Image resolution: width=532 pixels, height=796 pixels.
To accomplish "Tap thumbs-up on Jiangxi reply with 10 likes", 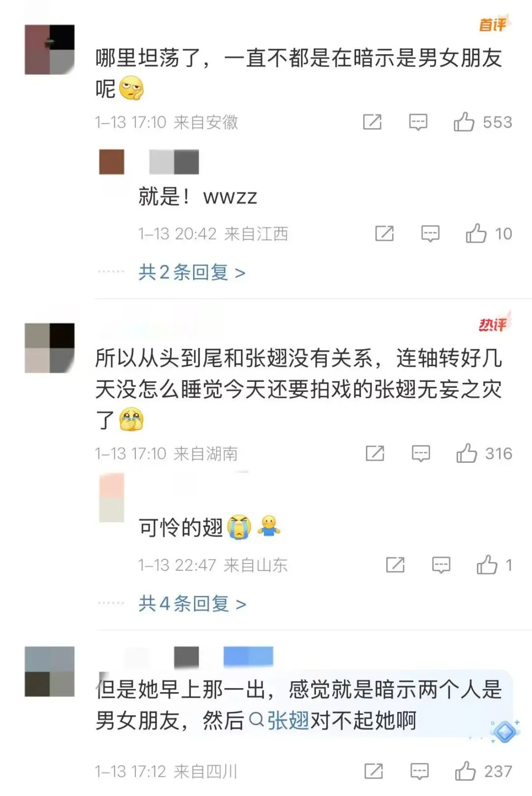I will click(476, 233).
